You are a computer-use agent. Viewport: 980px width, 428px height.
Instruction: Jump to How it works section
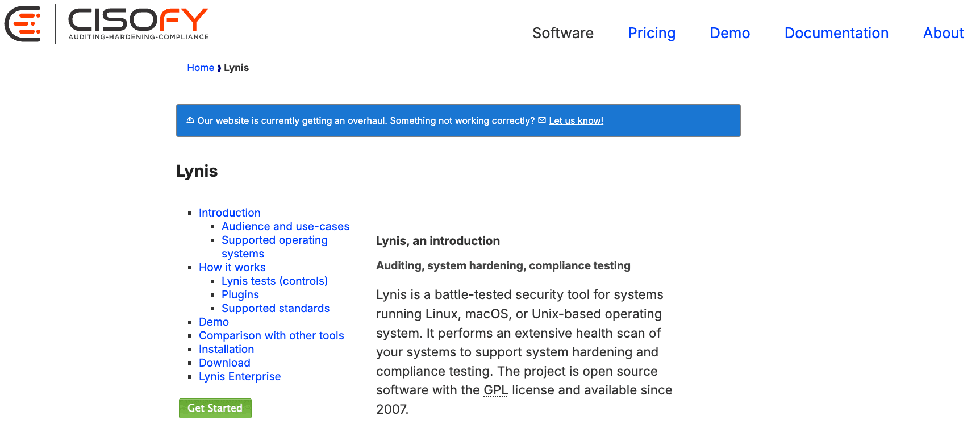pos(232,267)
